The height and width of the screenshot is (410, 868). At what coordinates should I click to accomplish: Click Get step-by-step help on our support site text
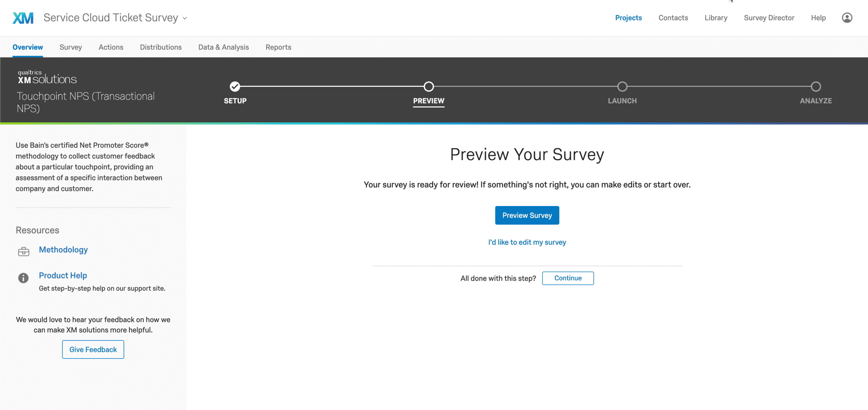(102, 289)
